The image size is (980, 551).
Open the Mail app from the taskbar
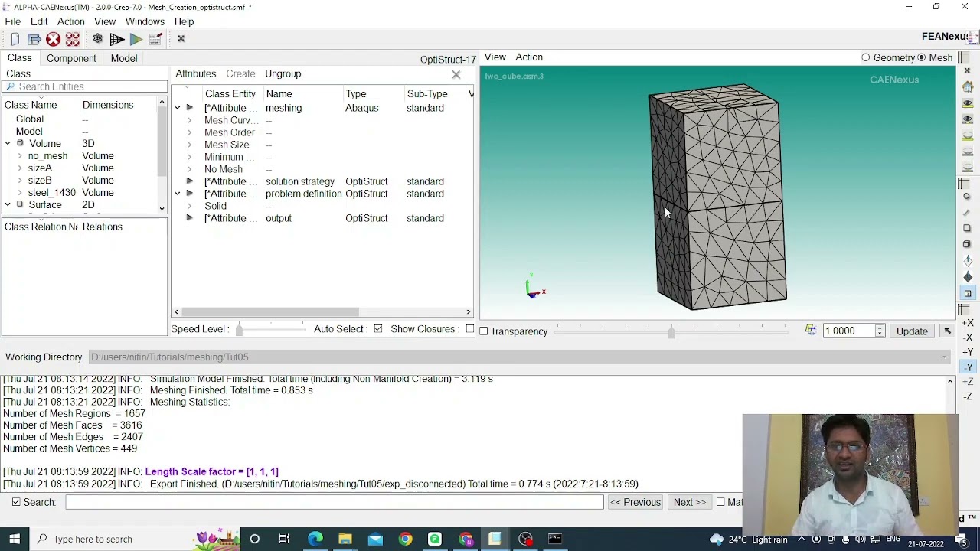pos(375,539)
